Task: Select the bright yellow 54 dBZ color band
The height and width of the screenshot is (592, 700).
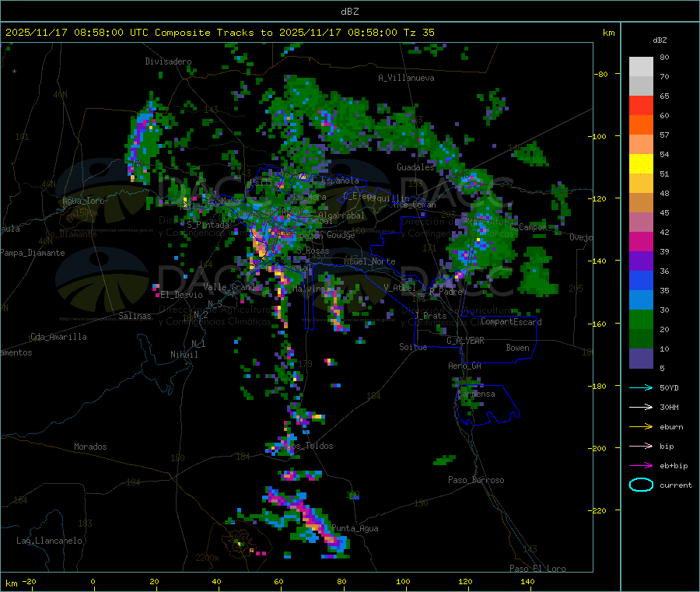Action: 641,164
